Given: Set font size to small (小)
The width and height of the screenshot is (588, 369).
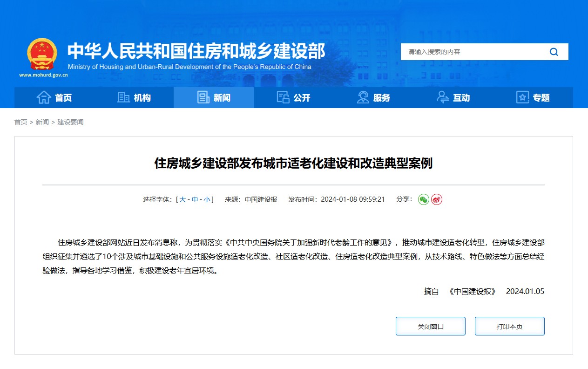Looking at the screenshot, I should [x=207, y=199].
